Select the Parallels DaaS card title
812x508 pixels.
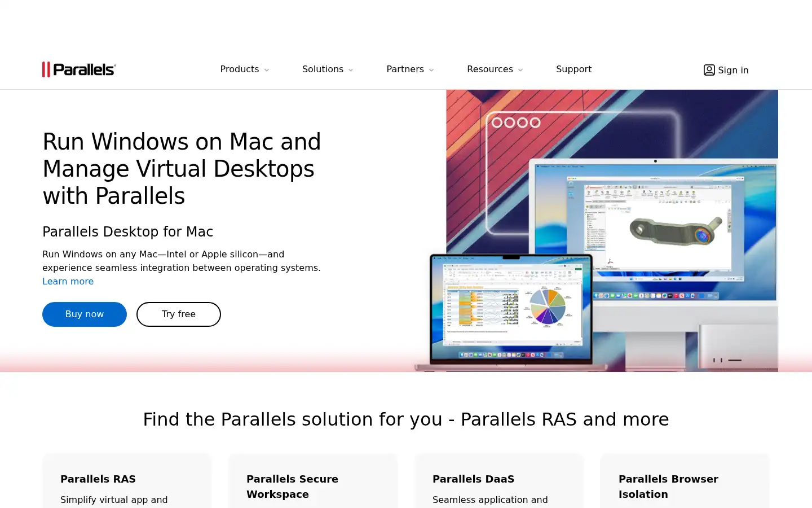(473, 479)
